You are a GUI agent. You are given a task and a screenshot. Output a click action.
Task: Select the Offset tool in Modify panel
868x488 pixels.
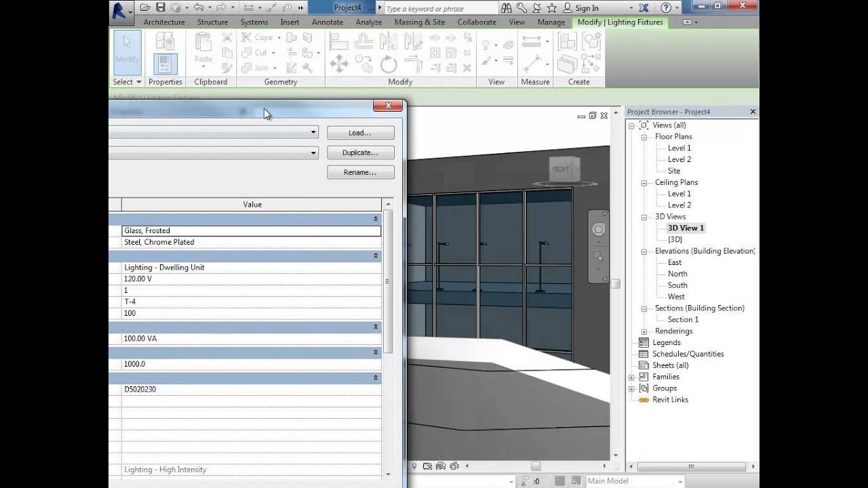click(364, 42)
